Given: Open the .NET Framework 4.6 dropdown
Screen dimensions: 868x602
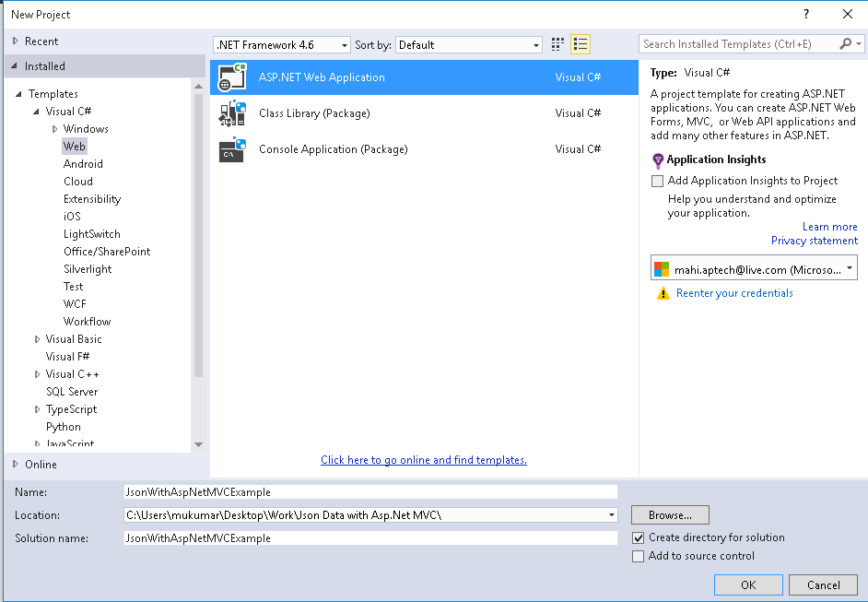Looking at the screenshot, I should (x=281, y=45).
